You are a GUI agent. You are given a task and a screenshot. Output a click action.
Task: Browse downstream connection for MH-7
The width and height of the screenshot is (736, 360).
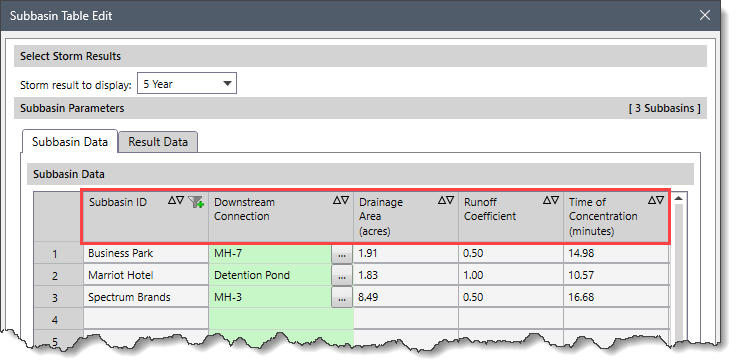pos(342,254)
